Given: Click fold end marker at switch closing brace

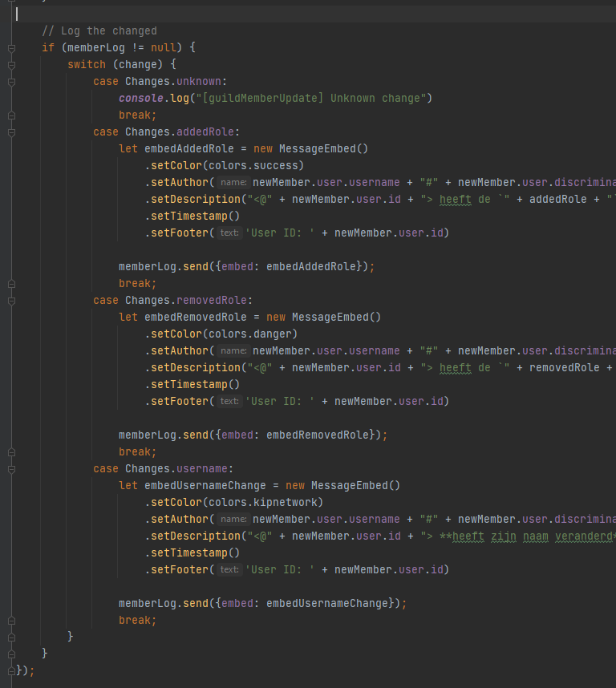Looking at the screenshot, I should point(11,637).
